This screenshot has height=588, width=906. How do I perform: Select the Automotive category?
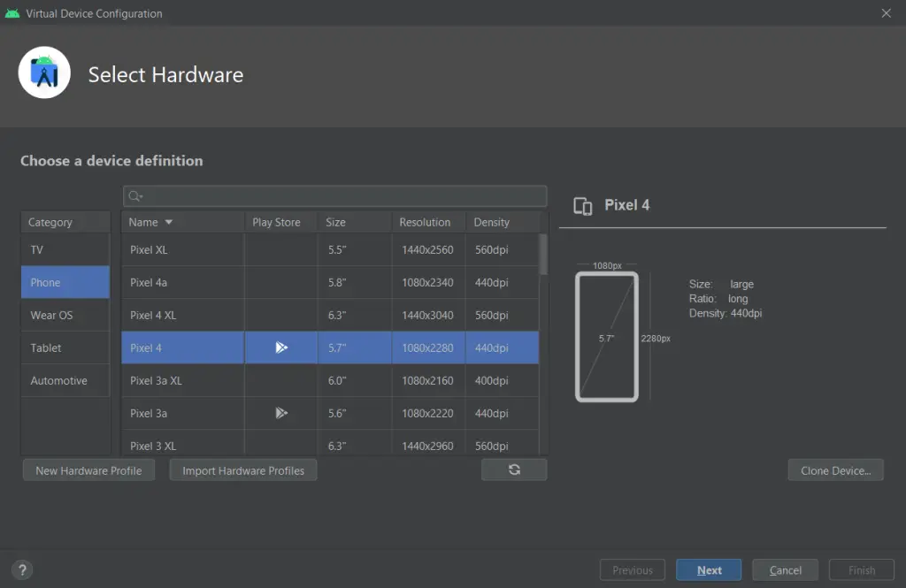(65, 380)
